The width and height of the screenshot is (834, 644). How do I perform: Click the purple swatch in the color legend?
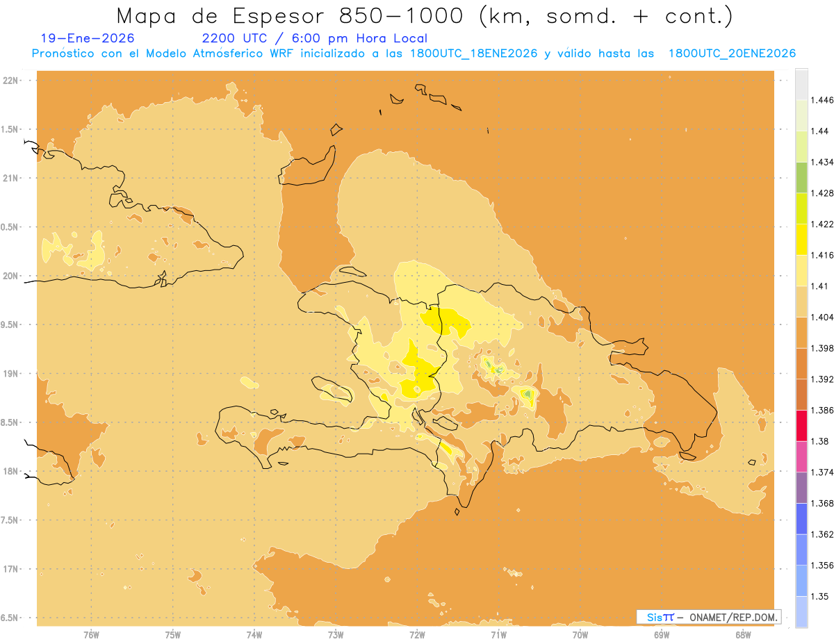click(801, 487)
